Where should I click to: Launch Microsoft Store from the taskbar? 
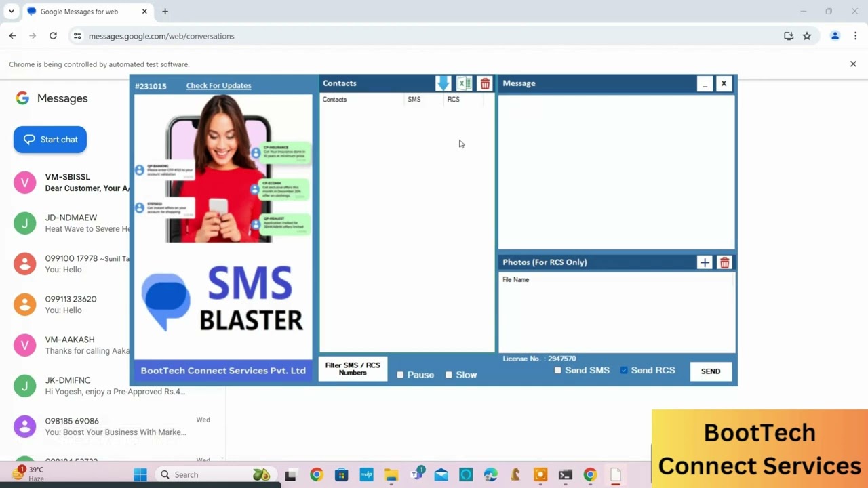341,474
